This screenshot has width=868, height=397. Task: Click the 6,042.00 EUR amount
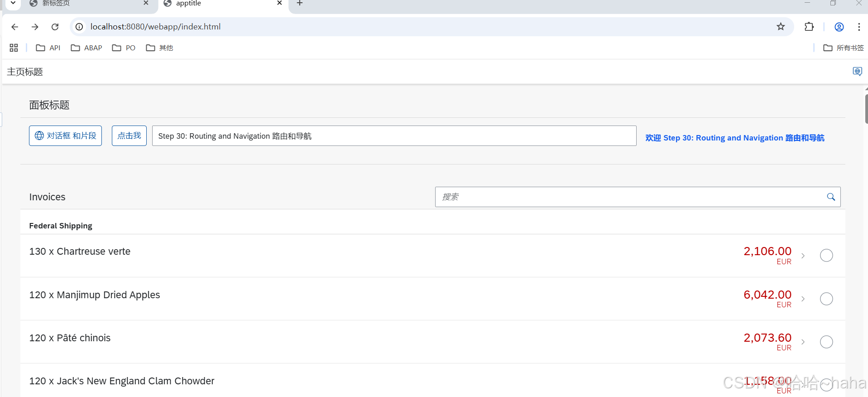point(767,299)
